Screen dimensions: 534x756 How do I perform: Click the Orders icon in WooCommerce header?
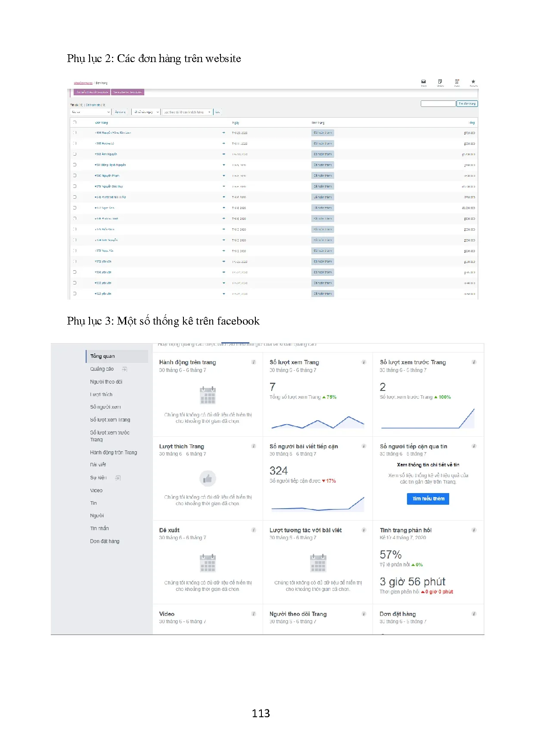440,81
